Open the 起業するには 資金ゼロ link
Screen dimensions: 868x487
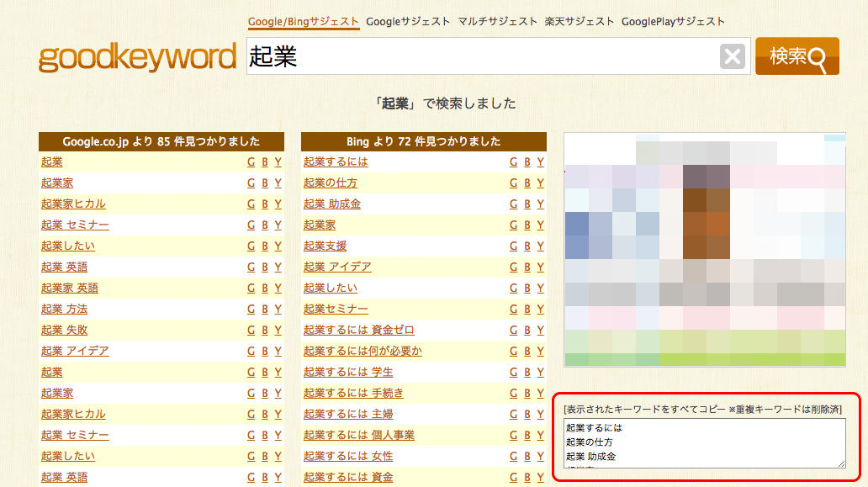(x=358, y=331)
